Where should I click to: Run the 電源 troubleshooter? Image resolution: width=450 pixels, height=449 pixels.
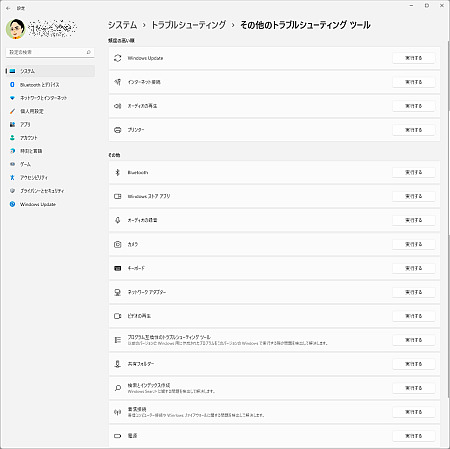click(x=414, y=436)
